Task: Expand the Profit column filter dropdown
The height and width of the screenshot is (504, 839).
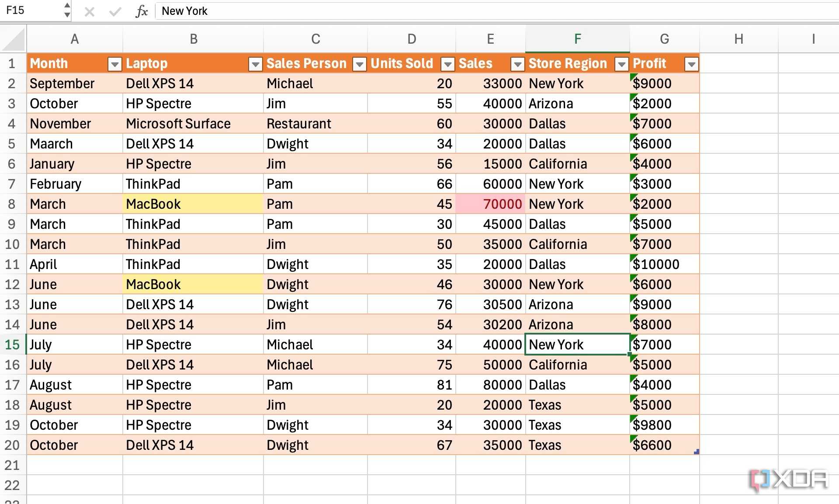Action: pos(691,65)
